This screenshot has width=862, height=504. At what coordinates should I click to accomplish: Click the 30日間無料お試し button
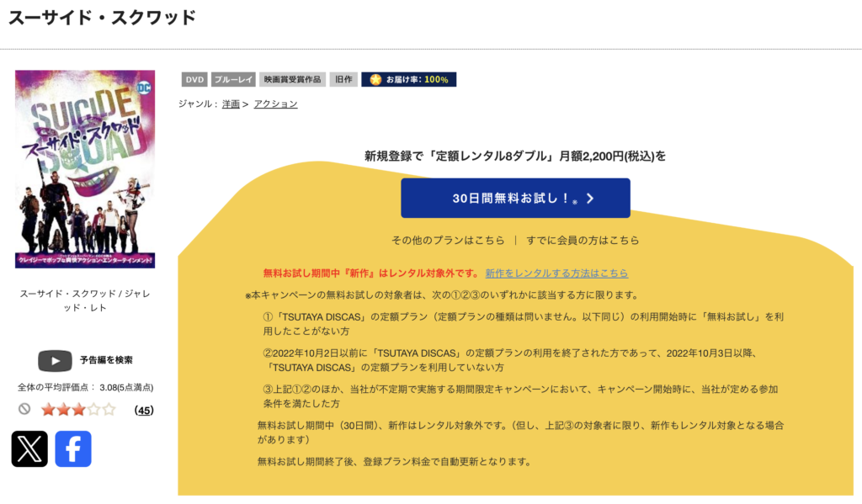(x=515, y=198)
